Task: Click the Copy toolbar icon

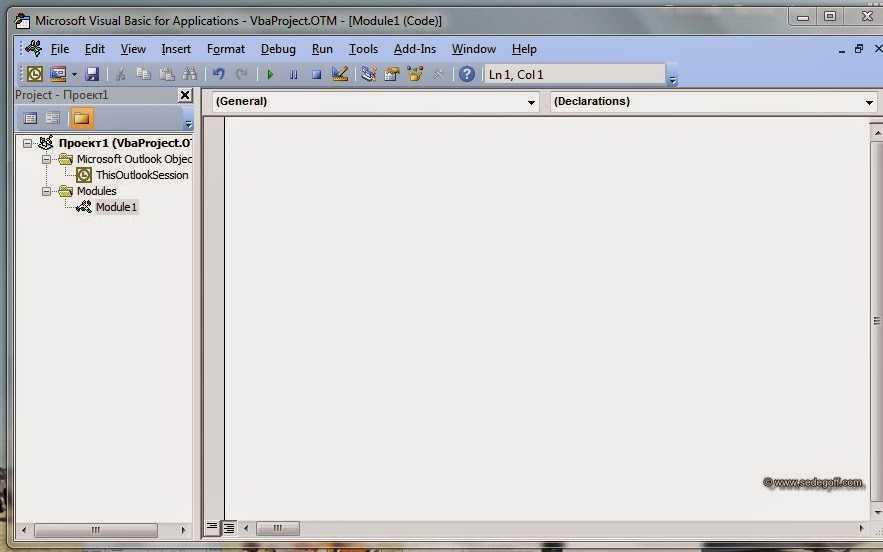Action: 143,74
